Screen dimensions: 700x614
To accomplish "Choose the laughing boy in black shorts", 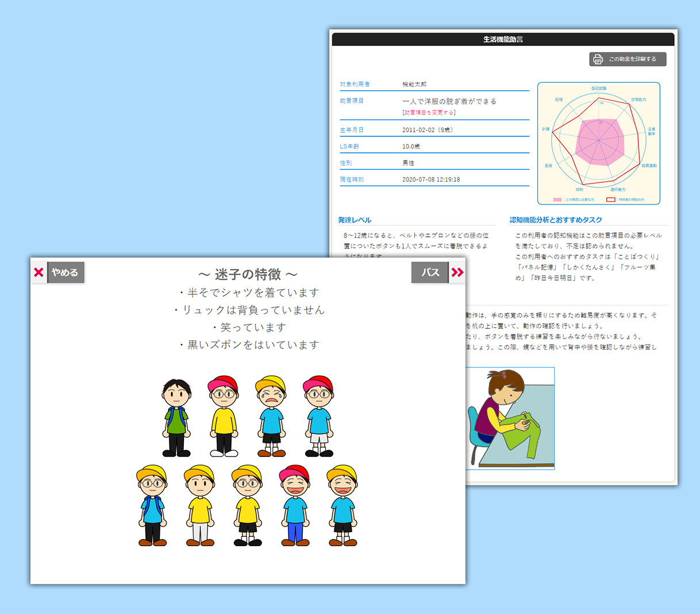I will coord(343,505).
